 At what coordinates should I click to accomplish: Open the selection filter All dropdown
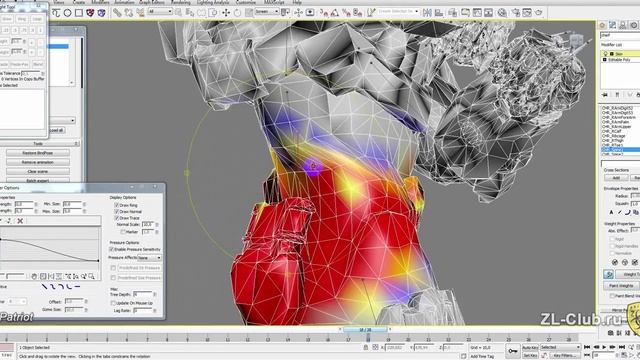(160, 12)
